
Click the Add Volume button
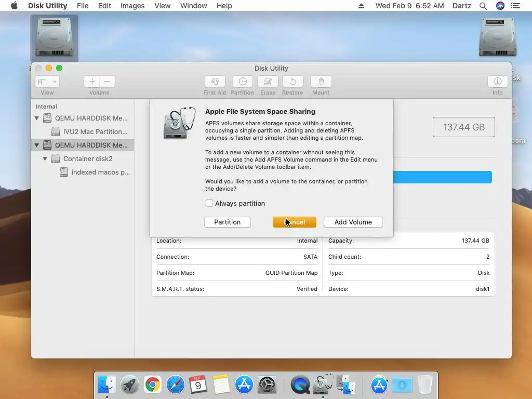click(x=353, y=222)
